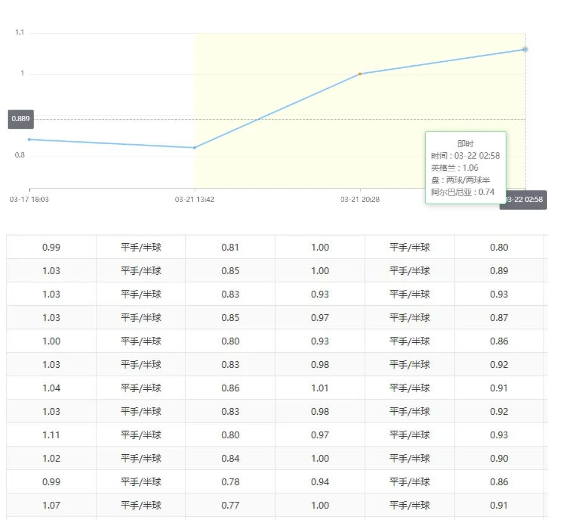Click the 0.89 cell in last column
563x529 pixels.
[x=499, y=271]
